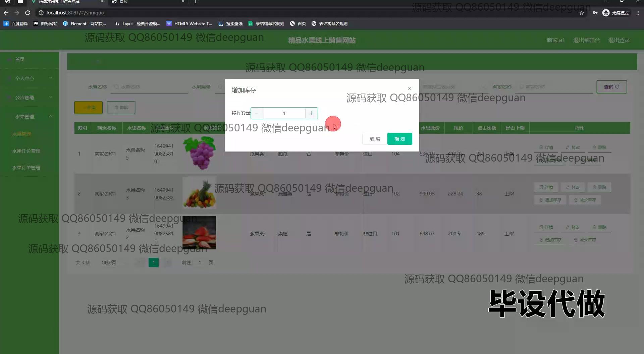Collapse 水果管理 sidebar menu
The width and height of the screenshot is (644, 354).
point(30,117)
